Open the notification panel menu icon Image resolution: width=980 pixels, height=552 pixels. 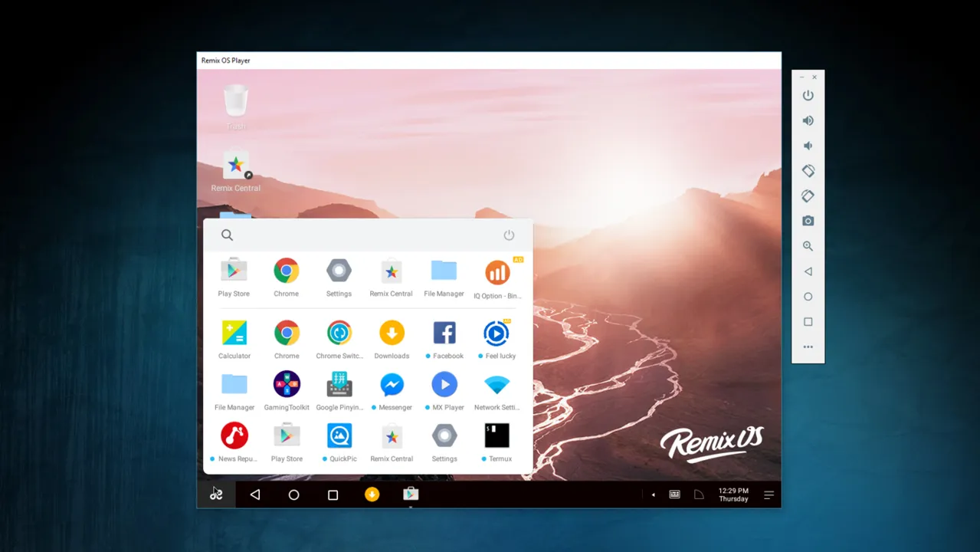(x=769, y=495)
